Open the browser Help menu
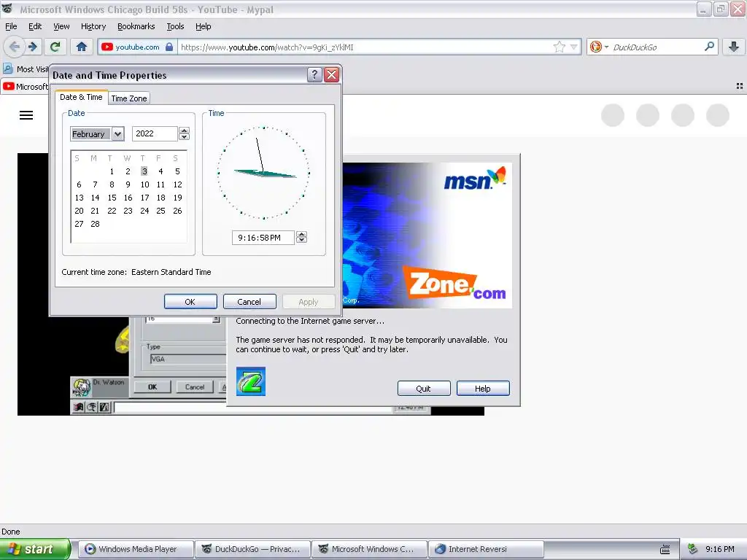747x560 pixels. coord(203,26)
